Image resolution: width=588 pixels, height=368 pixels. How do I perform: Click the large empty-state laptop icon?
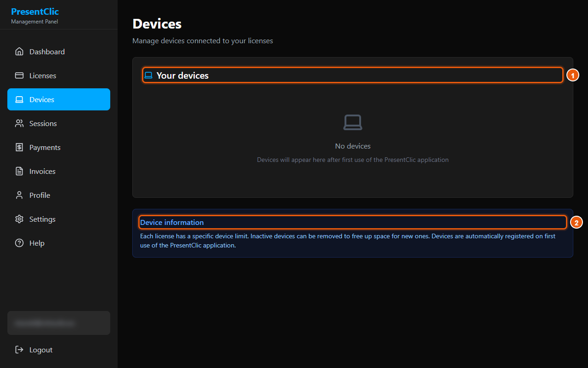pyautogui.click(x=353, y=122)
